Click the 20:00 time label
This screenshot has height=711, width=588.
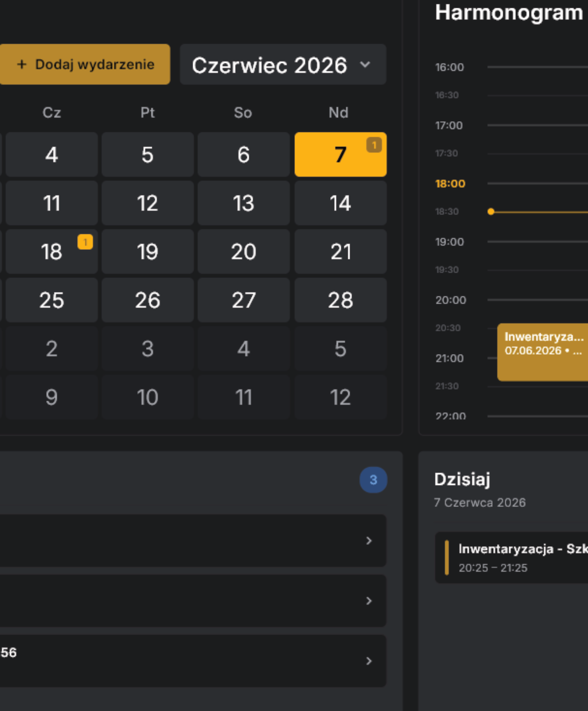click(450, 300)
